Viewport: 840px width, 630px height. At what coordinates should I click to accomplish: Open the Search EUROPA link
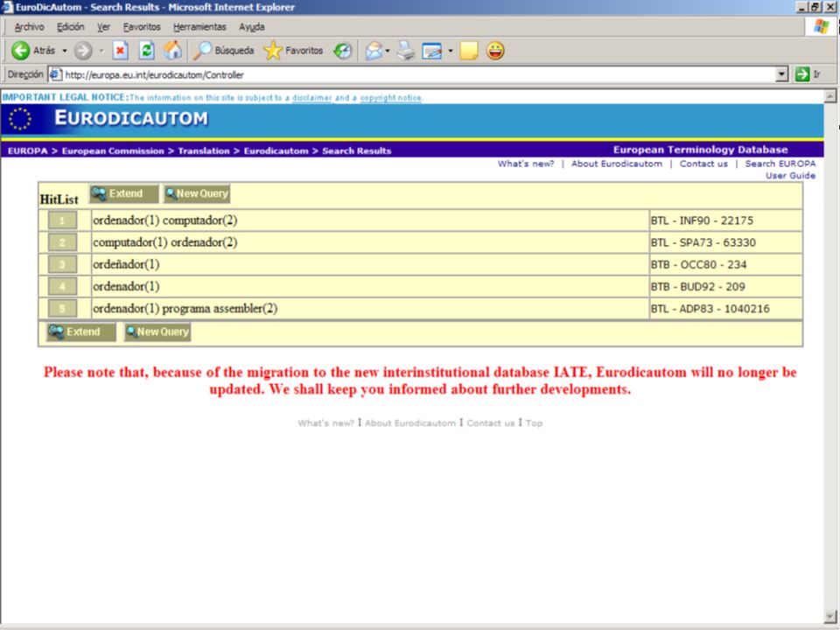780,164
